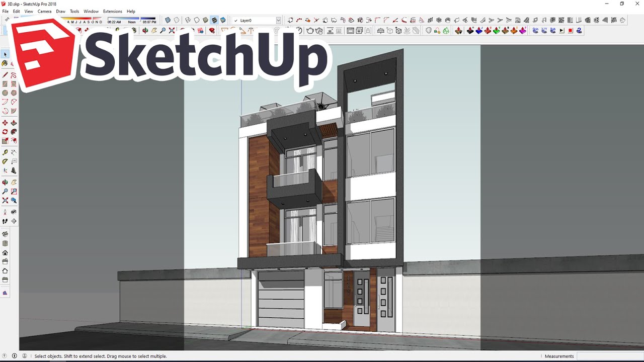Image resolution: width=644 pixels, height=362 pixels.
Task: Open the Tools menu
Action: [x=74, y=11]
